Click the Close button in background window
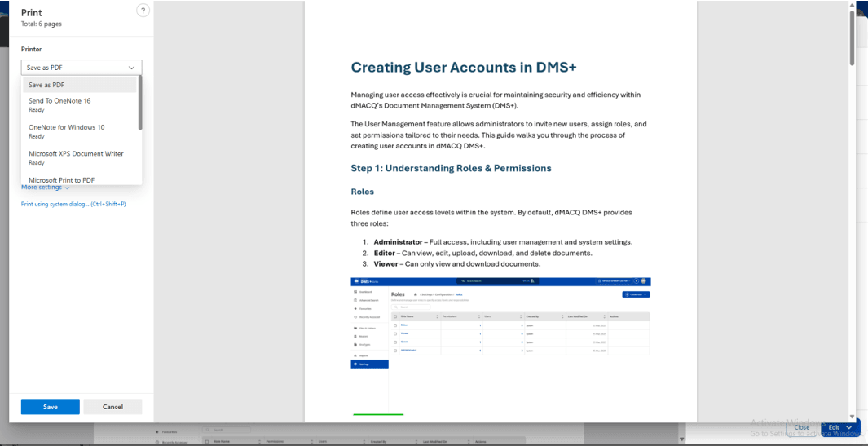Viewport: 868px width, 446px height. pyautogui.click(x=801, y=428)
